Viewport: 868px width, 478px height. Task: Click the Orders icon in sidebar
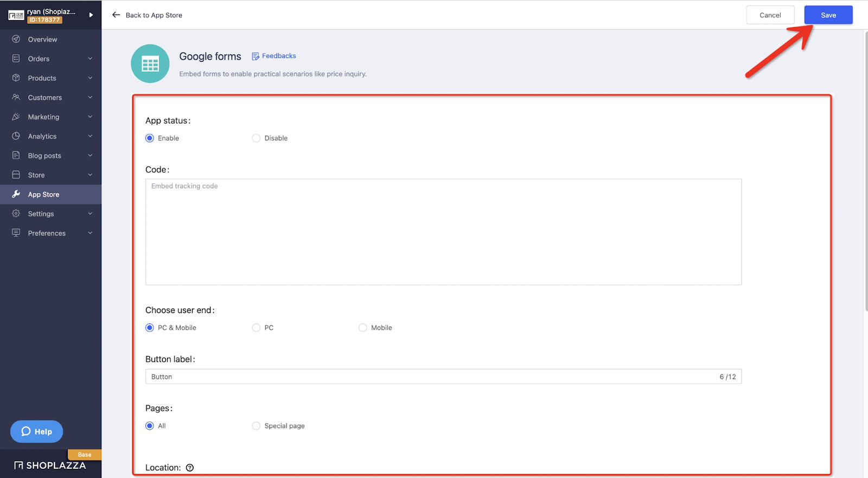[x=16, y=59]
